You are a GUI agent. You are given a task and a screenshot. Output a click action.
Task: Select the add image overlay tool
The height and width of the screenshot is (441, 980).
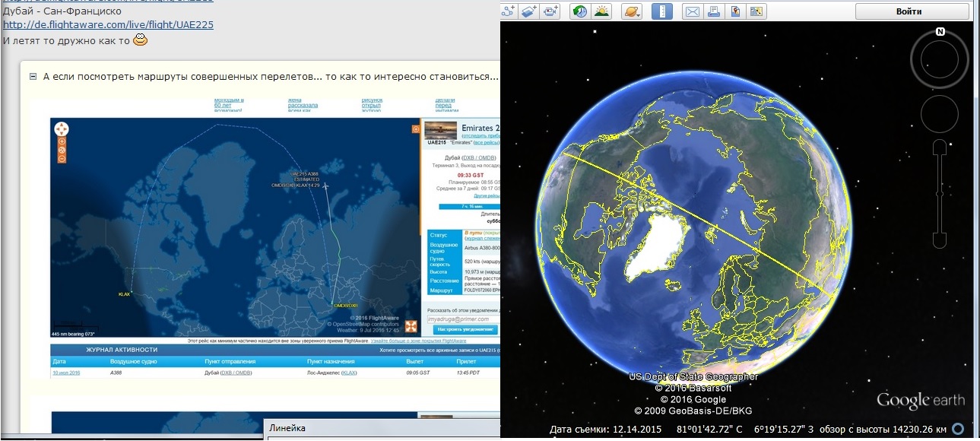(x=529, y=11)
